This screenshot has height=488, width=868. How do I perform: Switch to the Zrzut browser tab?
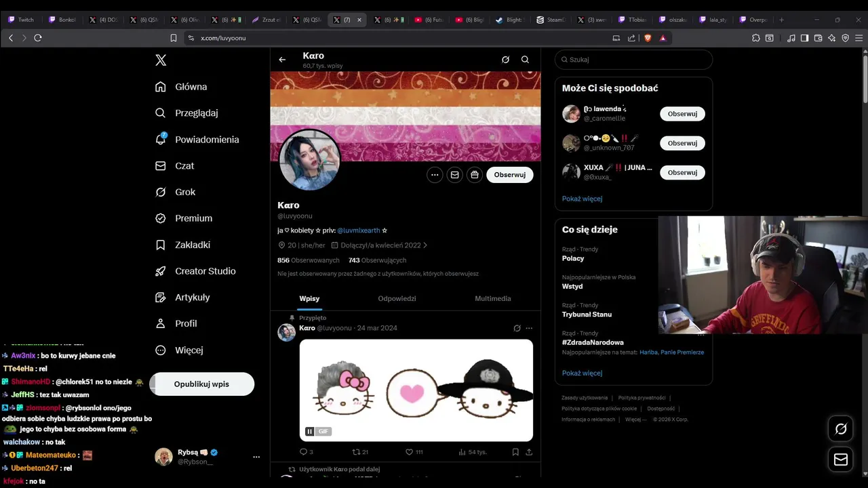click(267, 20)
